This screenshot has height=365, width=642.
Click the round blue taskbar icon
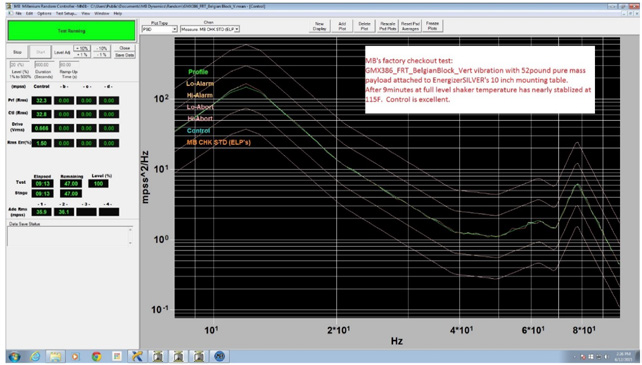tap(220, 356)
